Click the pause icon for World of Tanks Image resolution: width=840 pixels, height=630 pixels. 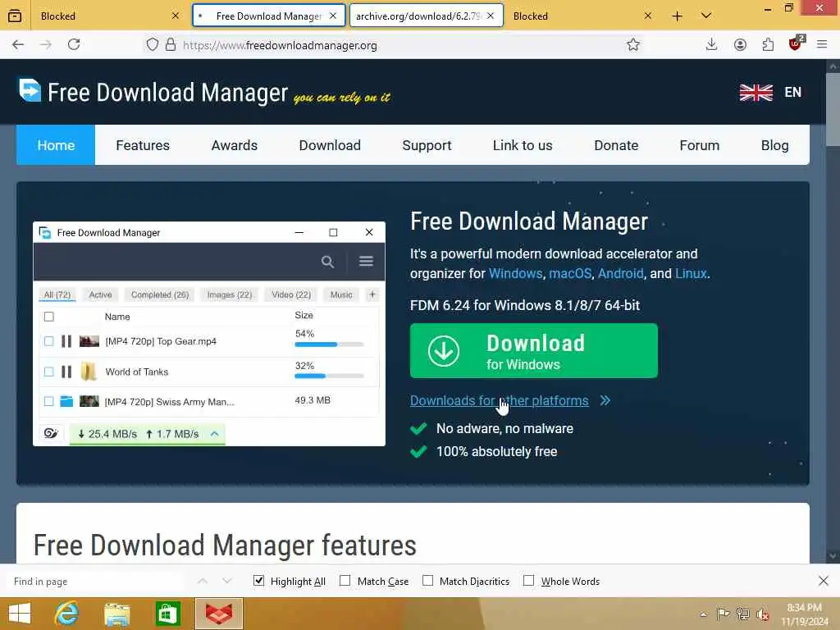[x=66, y=372]
